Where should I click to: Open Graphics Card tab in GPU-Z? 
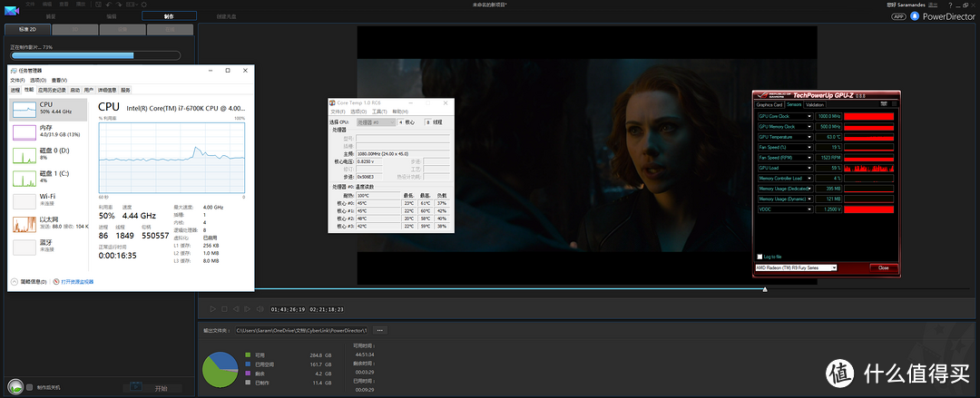(769, 104)
